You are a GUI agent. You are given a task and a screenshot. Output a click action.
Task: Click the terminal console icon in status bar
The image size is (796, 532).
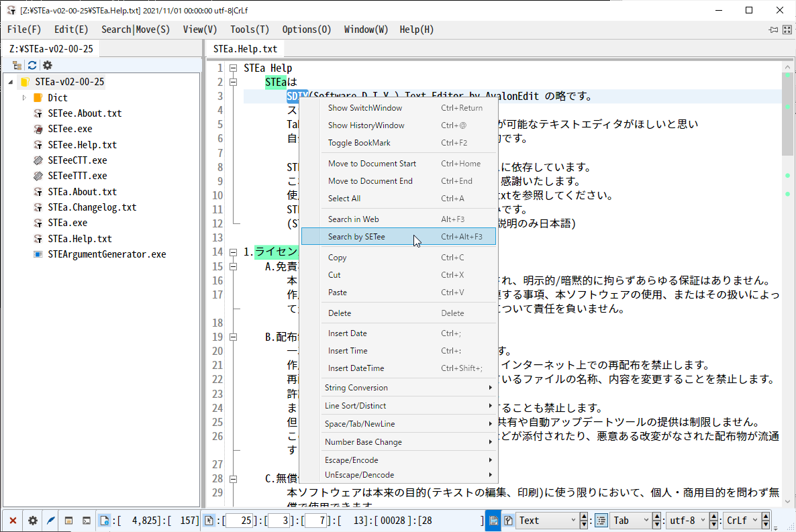87,521
